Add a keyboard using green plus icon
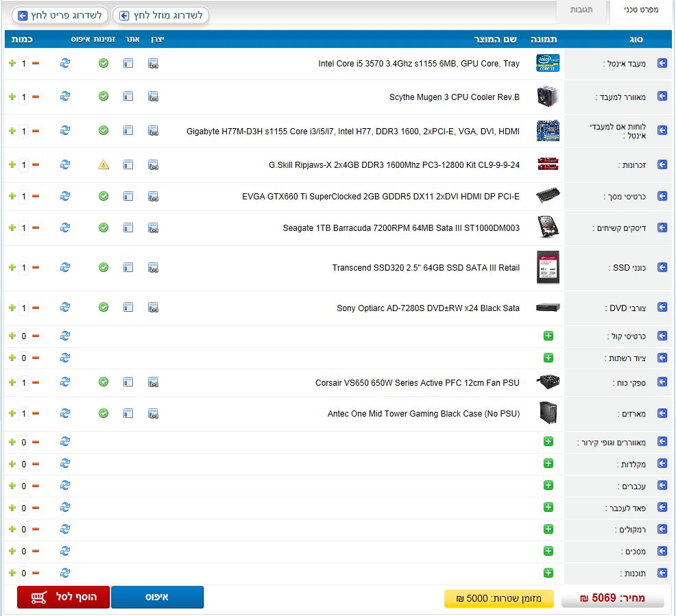 coord(548,464)
